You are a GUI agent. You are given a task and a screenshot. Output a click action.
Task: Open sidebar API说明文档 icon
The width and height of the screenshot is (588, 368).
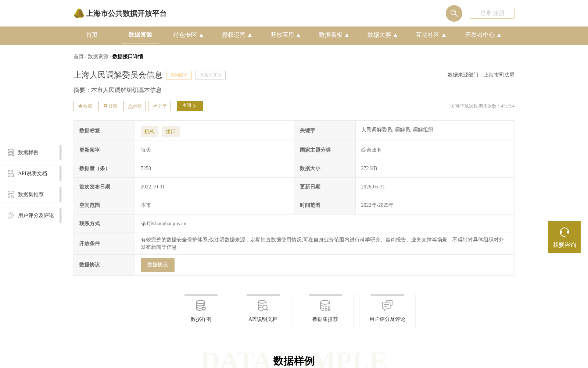point(11,174)
